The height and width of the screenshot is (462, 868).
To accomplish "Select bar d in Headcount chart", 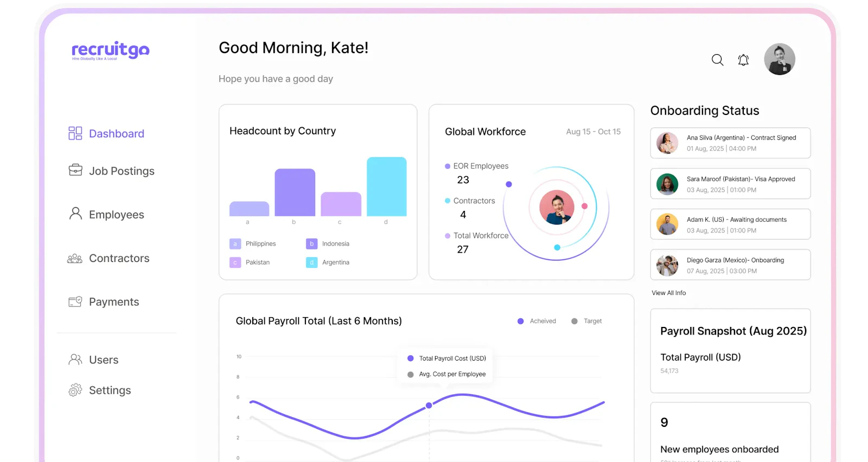I will point(387,187).
